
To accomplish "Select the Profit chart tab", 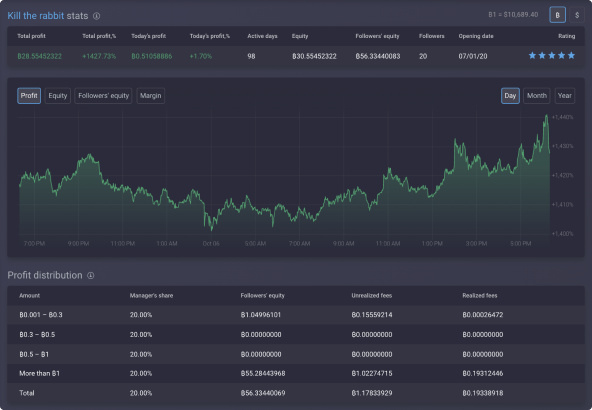I will coord(29,96).
